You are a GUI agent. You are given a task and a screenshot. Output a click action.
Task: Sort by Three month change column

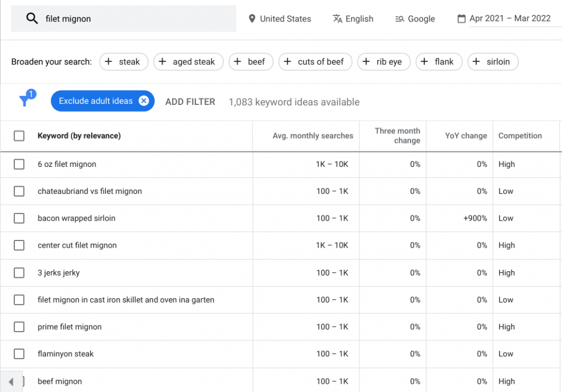point(397,136)
